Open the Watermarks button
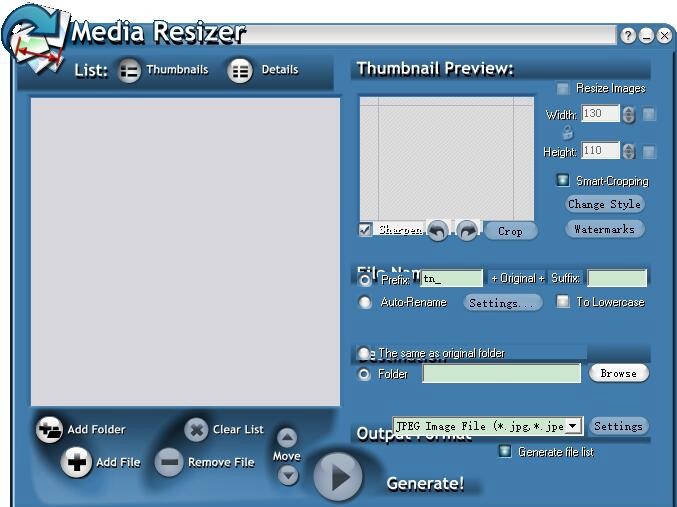This screenshot has height=507, width=677. 604,229
